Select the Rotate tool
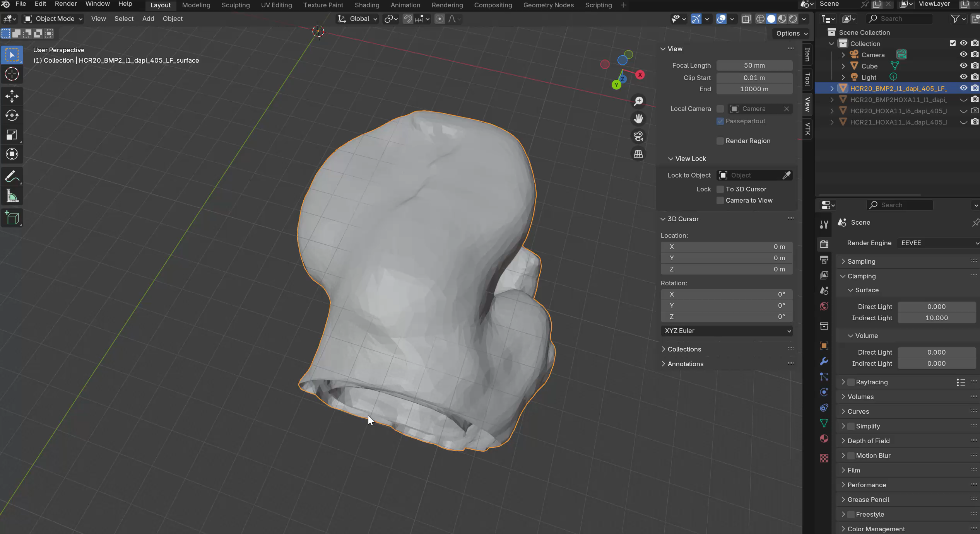Viewport: 980px width, 534px height. tap(12, 115)
